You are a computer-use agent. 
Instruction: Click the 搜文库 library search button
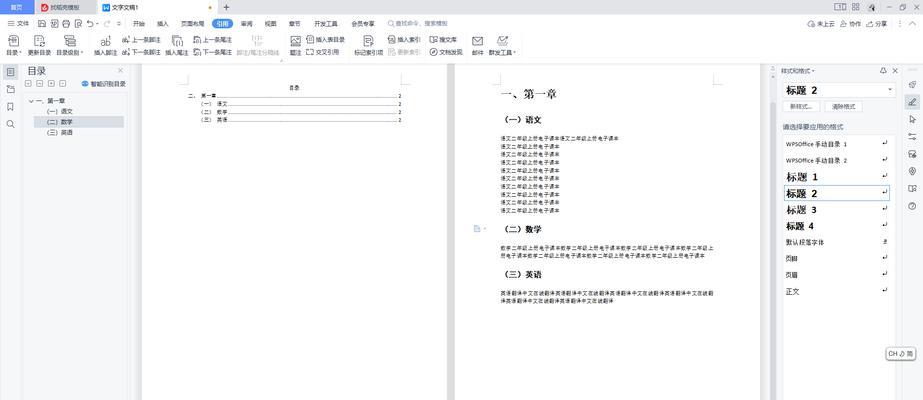(x=443, y=40)
